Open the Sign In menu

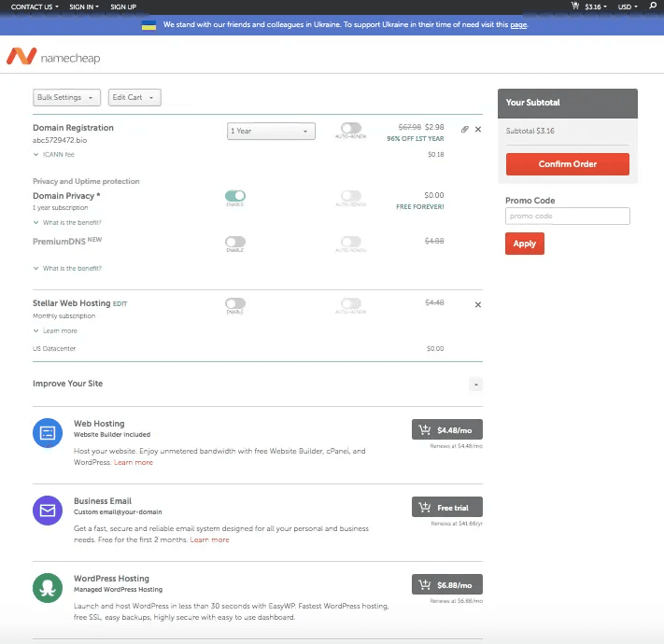(84, 7)
